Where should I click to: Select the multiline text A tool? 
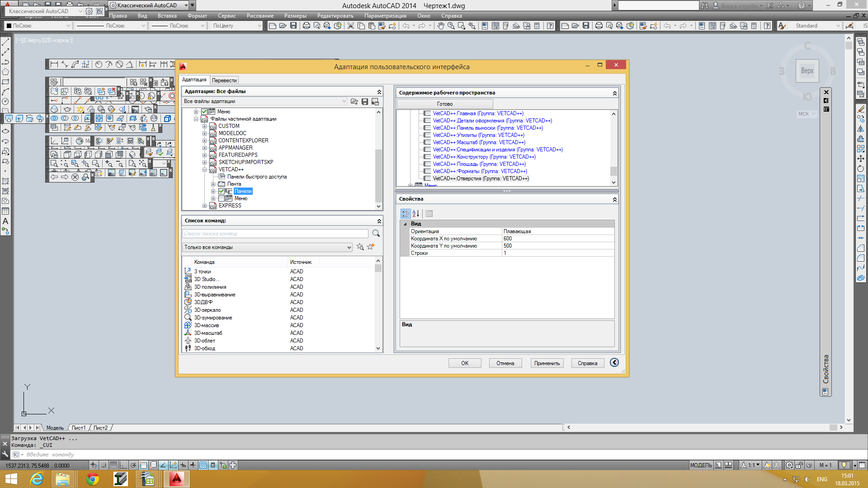point(5,221)
